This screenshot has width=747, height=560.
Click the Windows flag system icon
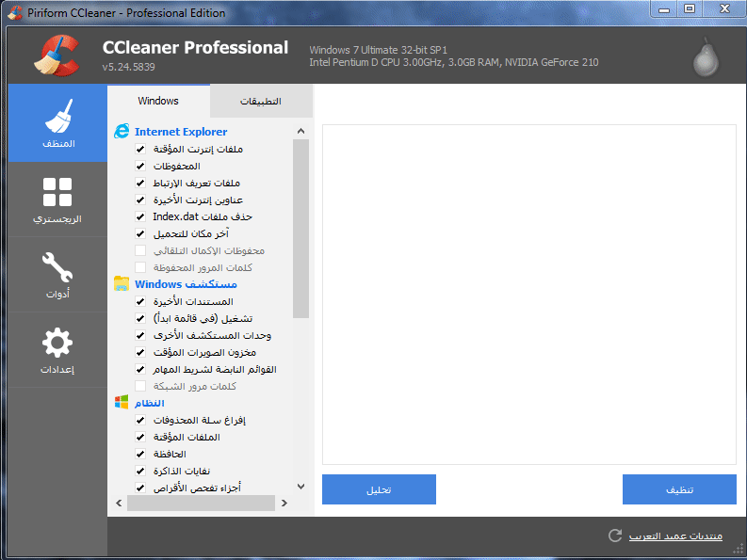[122, 402]
